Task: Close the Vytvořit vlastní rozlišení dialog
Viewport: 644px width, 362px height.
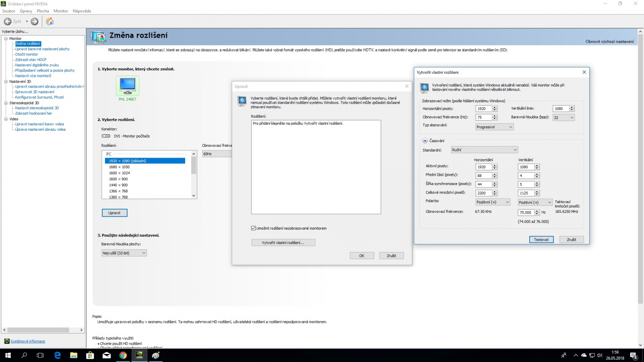Action: tap(584, 72)
